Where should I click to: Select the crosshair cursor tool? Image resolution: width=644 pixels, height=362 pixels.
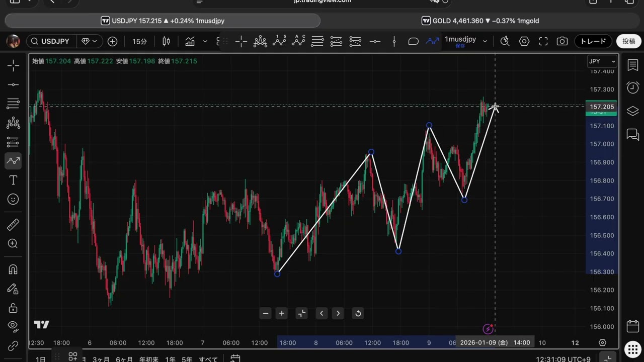[13, 65]
